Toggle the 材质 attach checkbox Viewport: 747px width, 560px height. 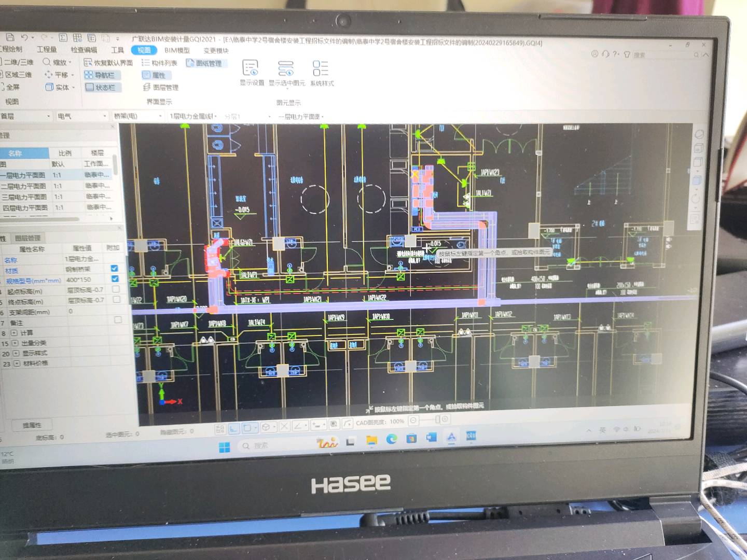(114, 268)
